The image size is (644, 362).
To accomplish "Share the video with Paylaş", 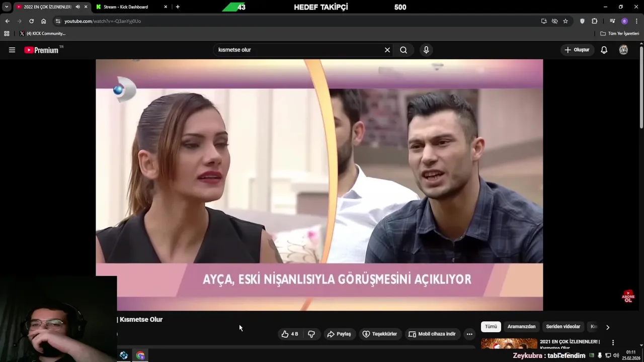I will [x=339, y=334].
